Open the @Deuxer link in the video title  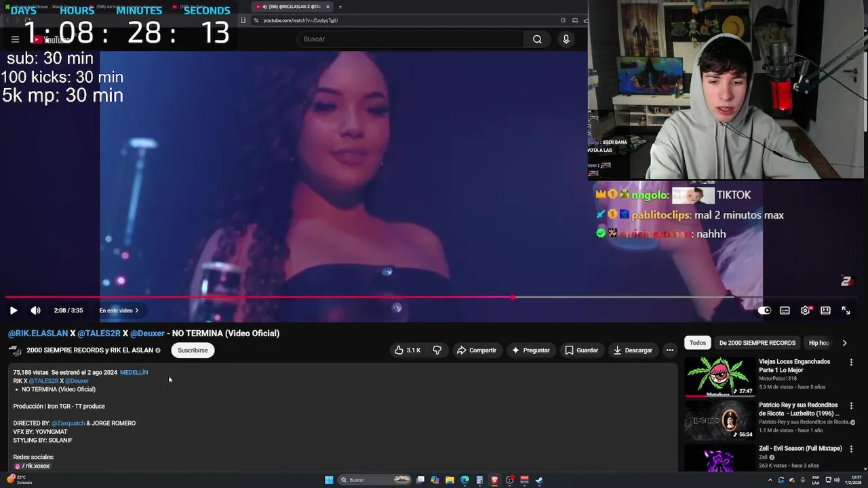[x=147, y=333]
